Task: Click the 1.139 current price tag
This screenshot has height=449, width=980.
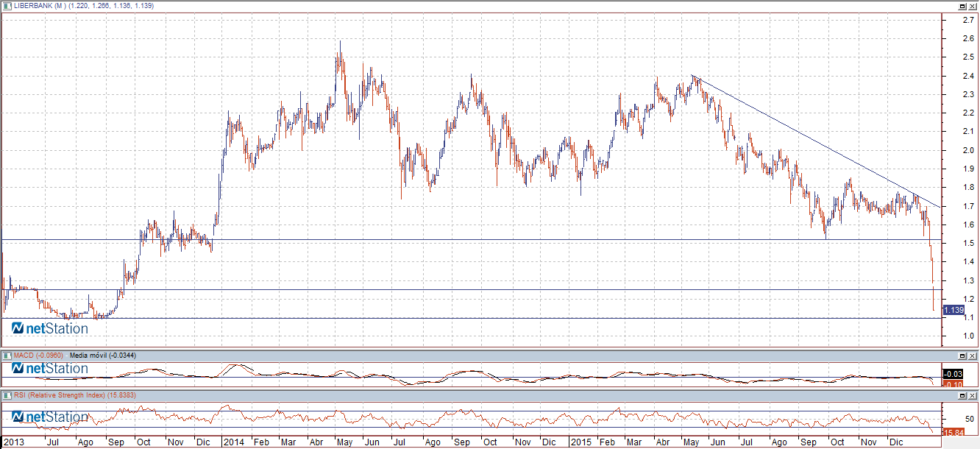Action: pyautogui.click(x=954, y=310)
